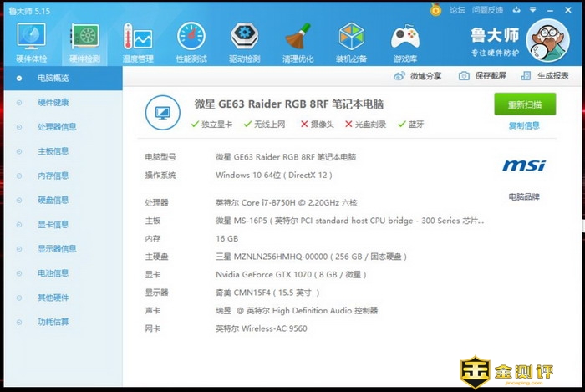Open 显卡信息 graphics card info
The width and height of the screenshot is (585, 392).
[x=53, y=224]
